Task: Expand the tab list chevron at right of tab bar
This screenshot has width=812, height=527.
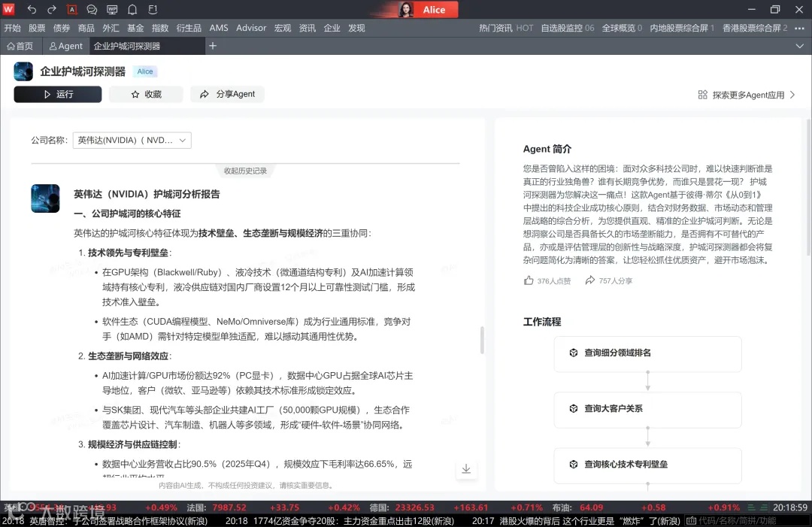Action: tap(799, 46)
